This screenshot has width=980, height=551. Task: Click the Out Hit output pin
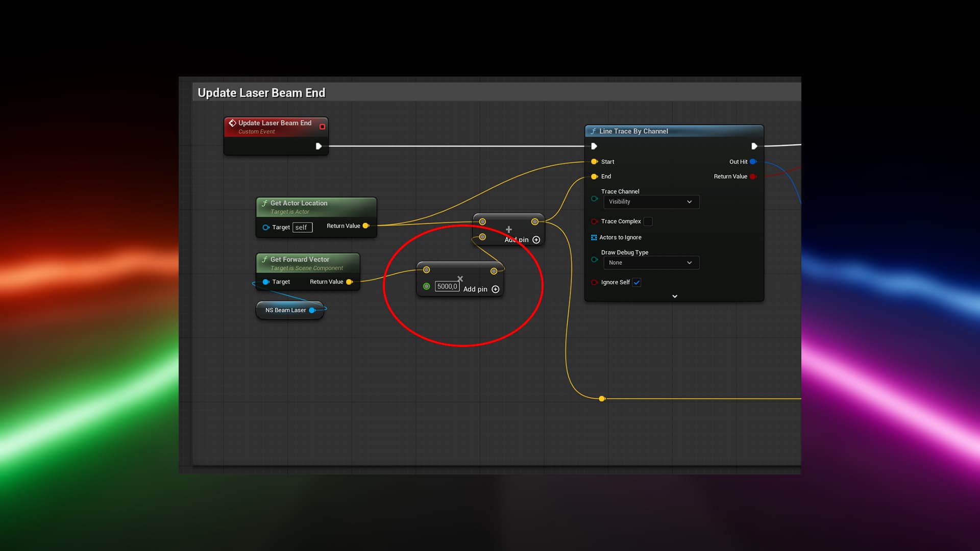(x=753, y=162)
